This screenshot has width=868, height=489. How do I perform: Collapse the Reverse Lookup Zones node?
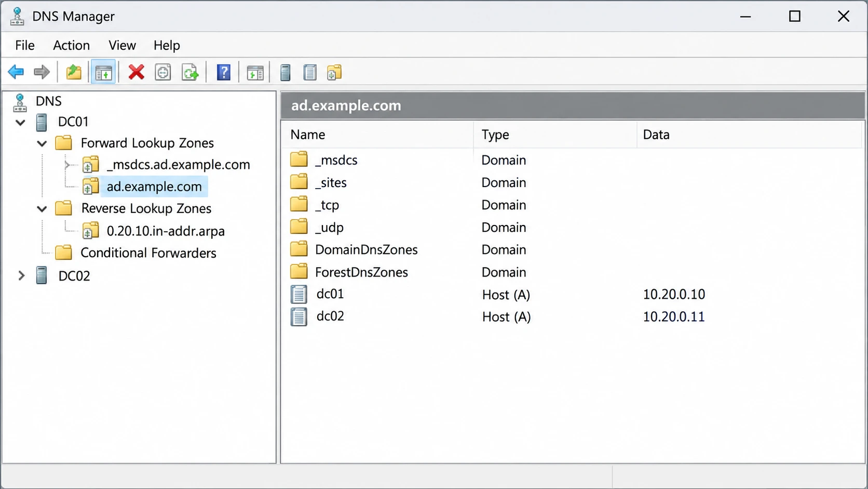(42, 209)
